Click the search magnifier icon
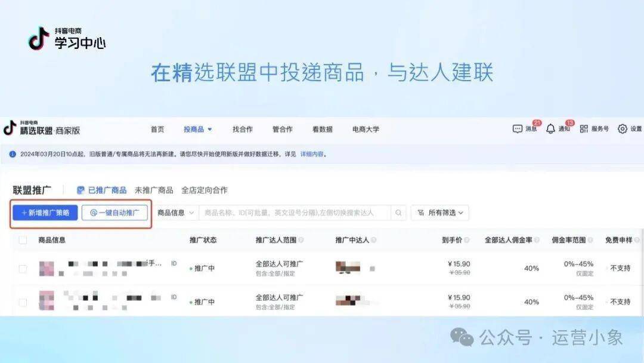The image size is (644, 363). click(x=398, y=213)
